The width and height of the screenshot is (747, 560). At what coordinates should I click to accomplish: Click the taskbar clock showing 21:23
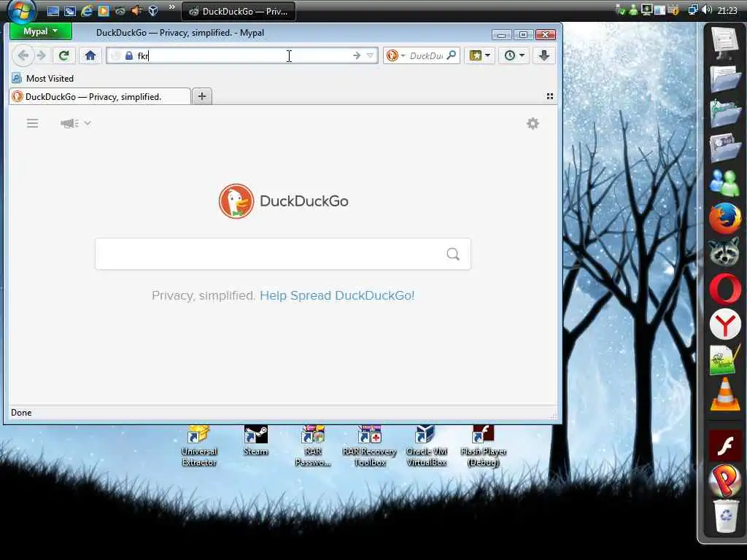(x=727, y=10)
